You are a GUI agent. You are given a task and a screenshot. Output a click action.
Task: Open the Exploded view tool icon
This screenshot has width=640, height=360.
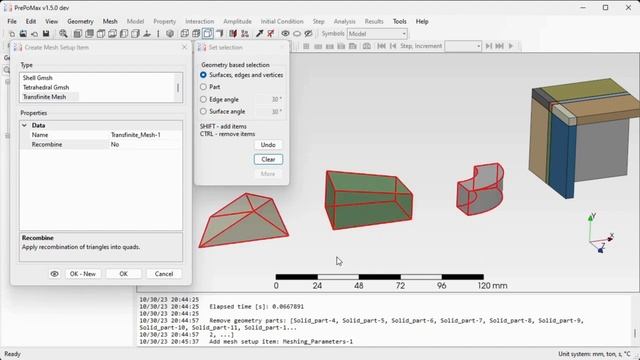245,34
